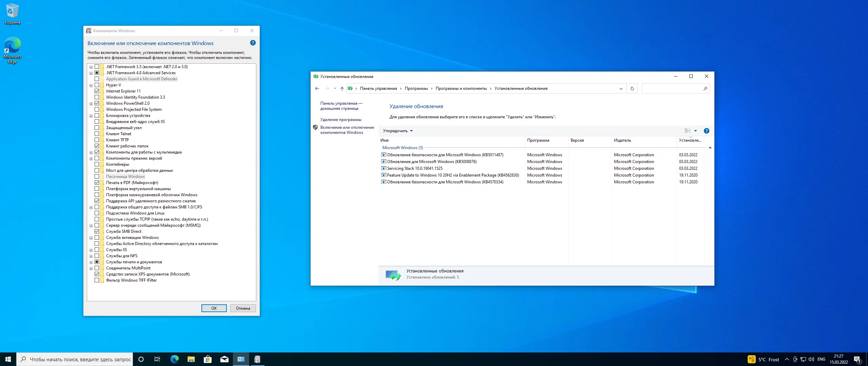The width and height of the screenshot is (868, 366).
Task: Open the Uninstall a program link
Action: point(340,120)
